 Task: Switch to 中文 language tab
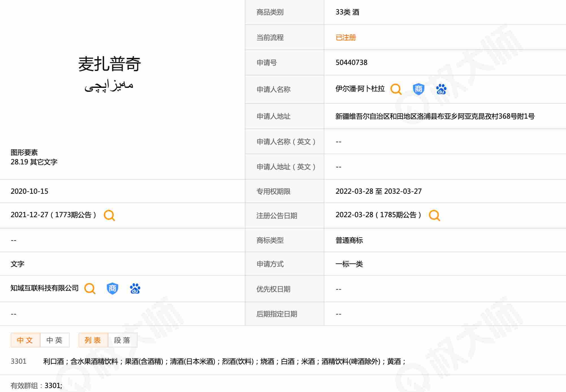[25, 340]
